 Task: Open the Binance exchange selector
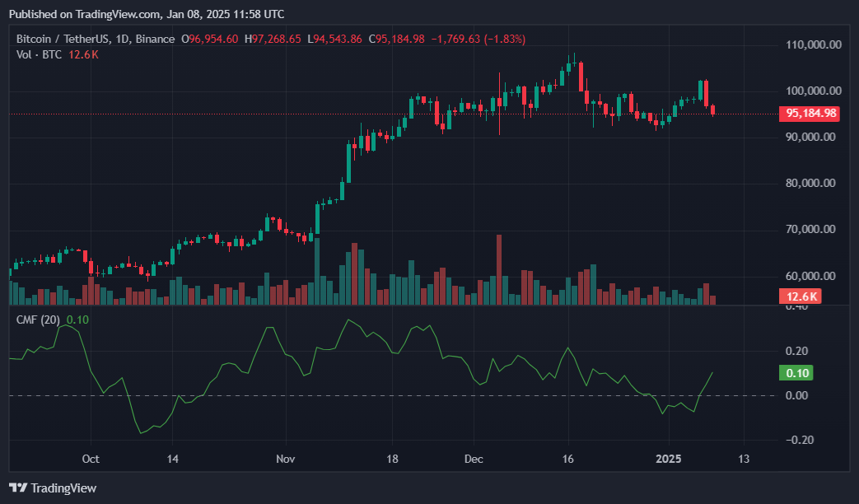pos(156,39)
